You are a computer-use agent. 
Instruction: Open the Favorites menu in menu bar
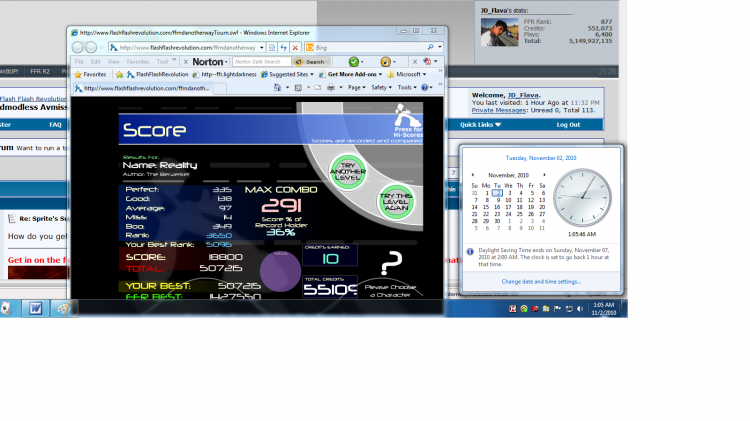pyautogui.click(x=138, y=62)
